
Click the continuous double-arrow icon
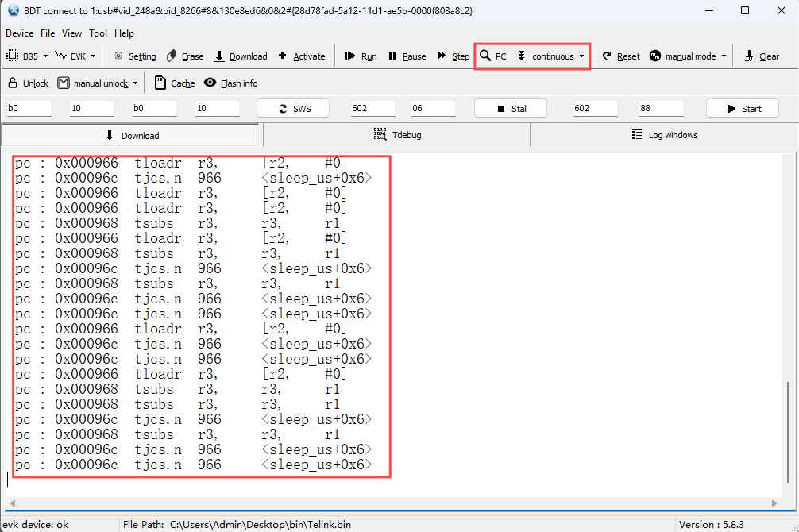click(521, 56)
